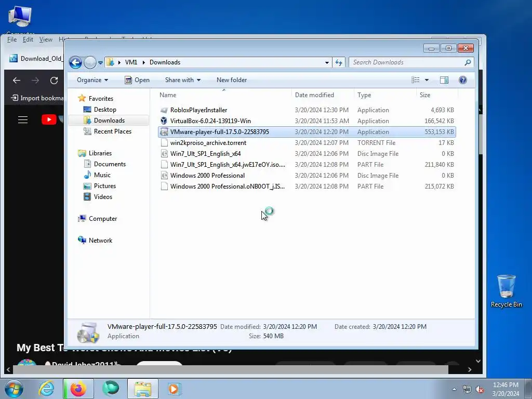Select Downloads in Favorites
Viewport: 532px width, 399px height.
(109, 121)
